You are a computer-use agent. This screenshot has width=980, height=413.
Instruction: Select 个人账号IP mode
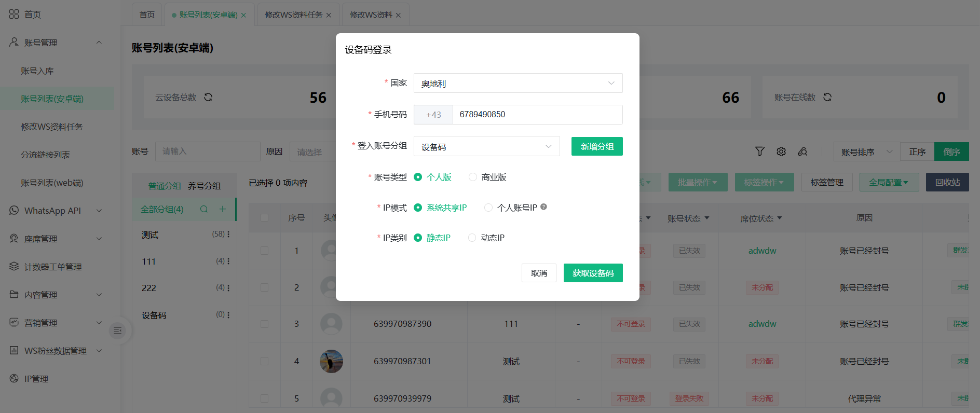point(488,208)
